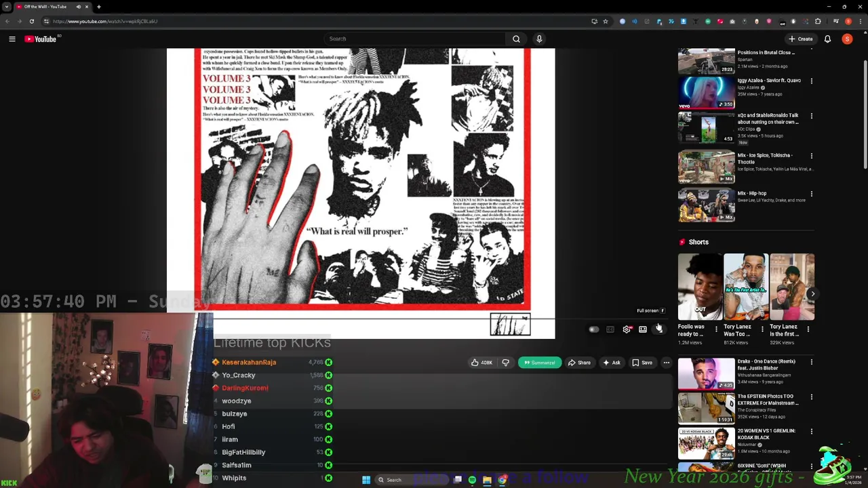Open options for Mix - Ice Spice, Tokischa
Image resolution: width=868 pixels, height=488 pixels.
pos(811,156)
